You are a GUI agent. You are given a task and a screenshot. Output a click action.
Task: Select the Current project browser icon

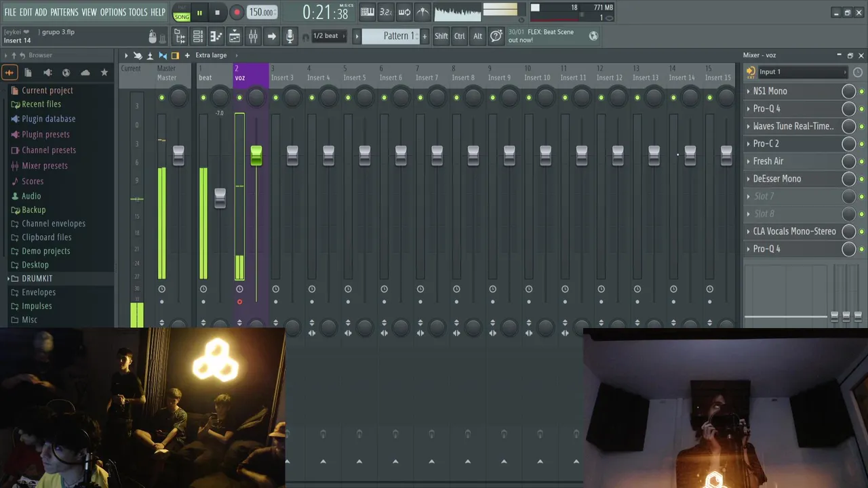[15, 90]
